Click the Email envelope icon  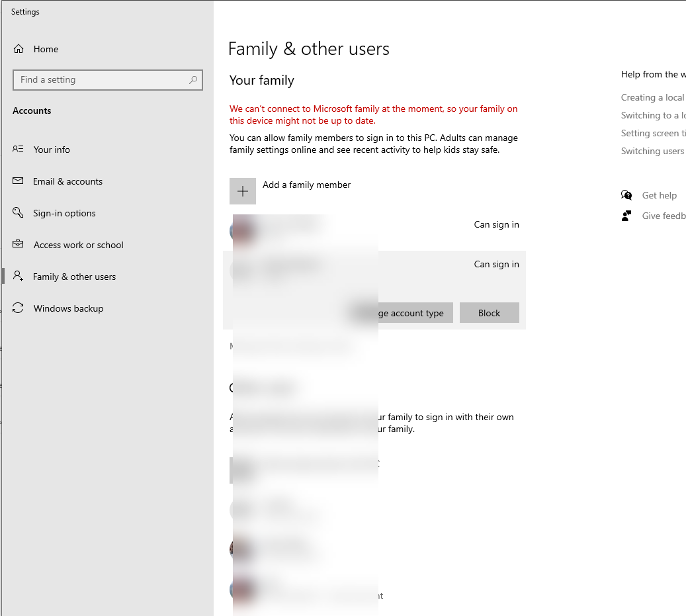point(18,181)
